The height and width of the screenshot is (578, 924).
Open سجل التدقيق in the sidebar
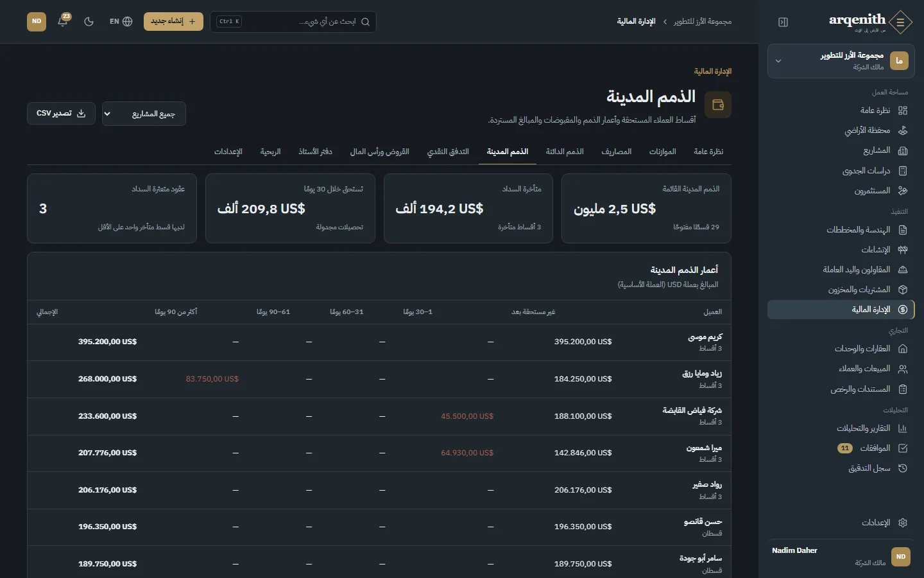841,468
